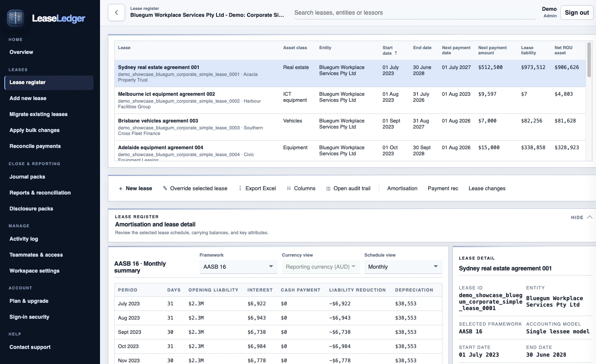The image size is (596, 364).
Task: Click the Columns grid icon
Action: click(289, 188)
